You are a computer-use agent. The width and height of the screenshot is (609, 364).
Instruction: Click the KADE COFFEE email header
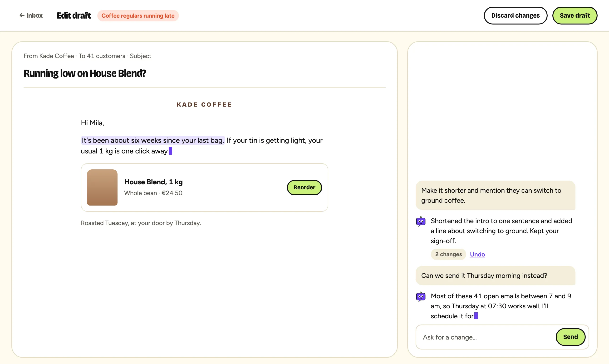coord(204,104)
